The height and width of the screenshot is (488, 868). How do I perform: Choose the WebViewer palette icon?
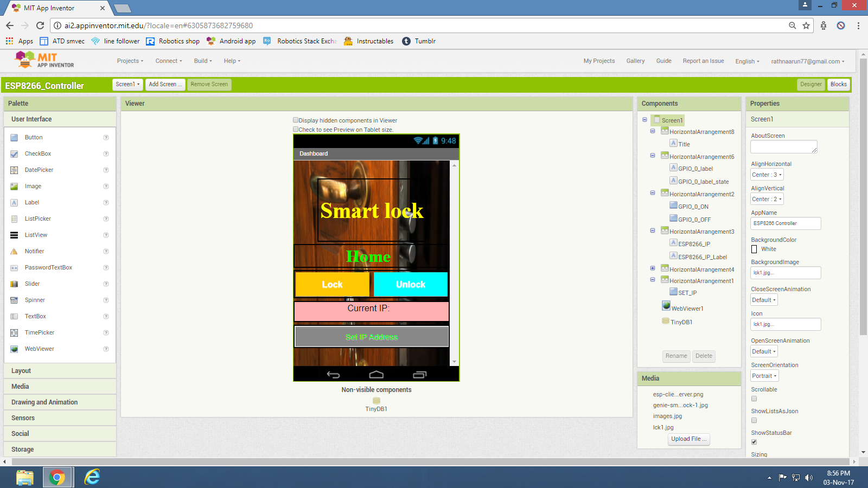(x=14, y=349)
